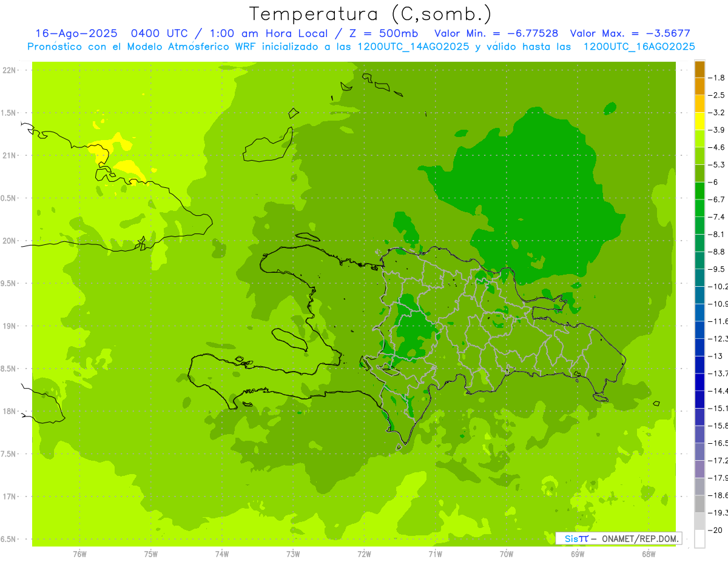Click the -13 colorbar value
Screen dimensions: 728x562
pos(716,356)
